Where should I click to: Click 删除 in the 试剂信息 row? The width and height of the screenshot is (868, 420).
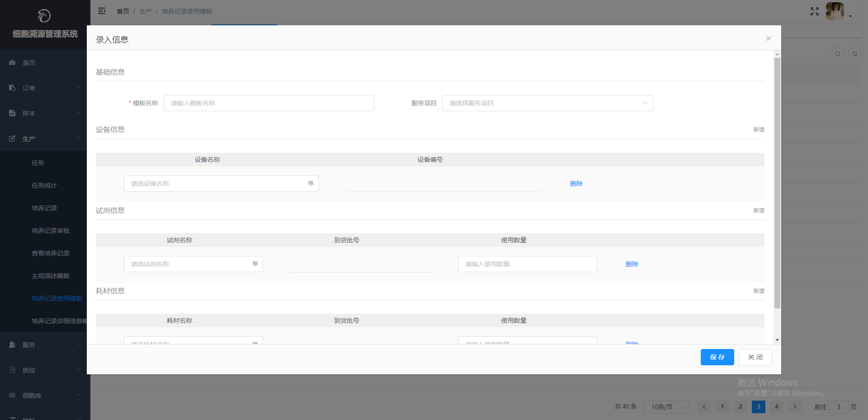pyautogui.click(x=632, y=264)
